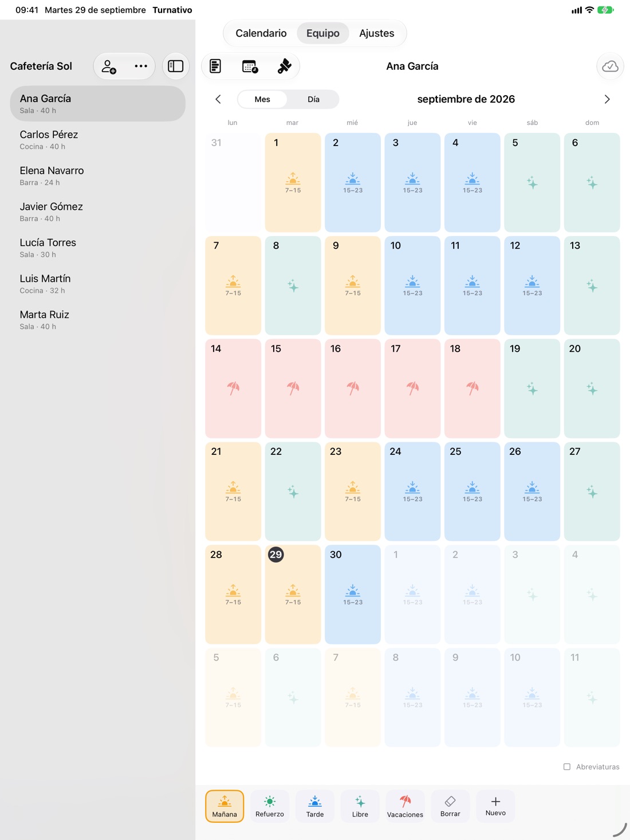Open the three-dots more options menu

click(x=141, y=66)
